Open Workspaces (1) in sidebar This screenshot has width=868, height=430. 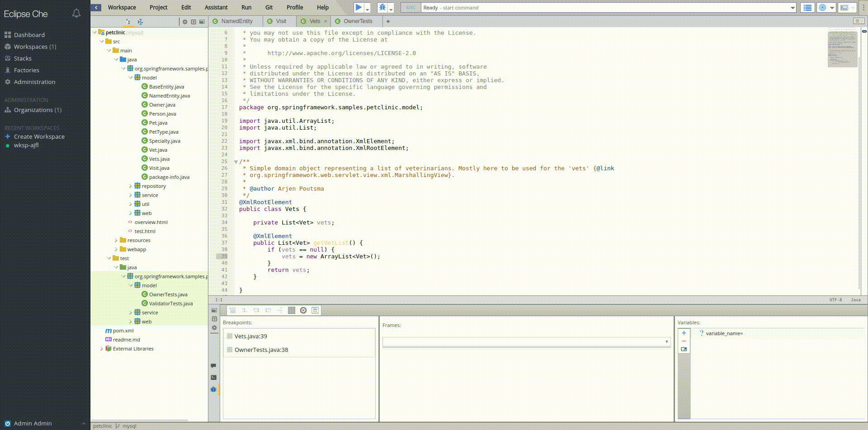click(35, 47)
